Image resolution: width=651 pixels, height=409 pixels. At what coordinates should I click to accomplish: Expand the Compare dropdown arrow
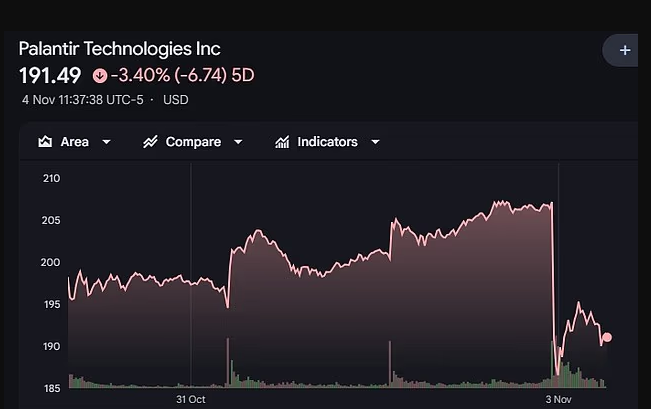[238, 142]
